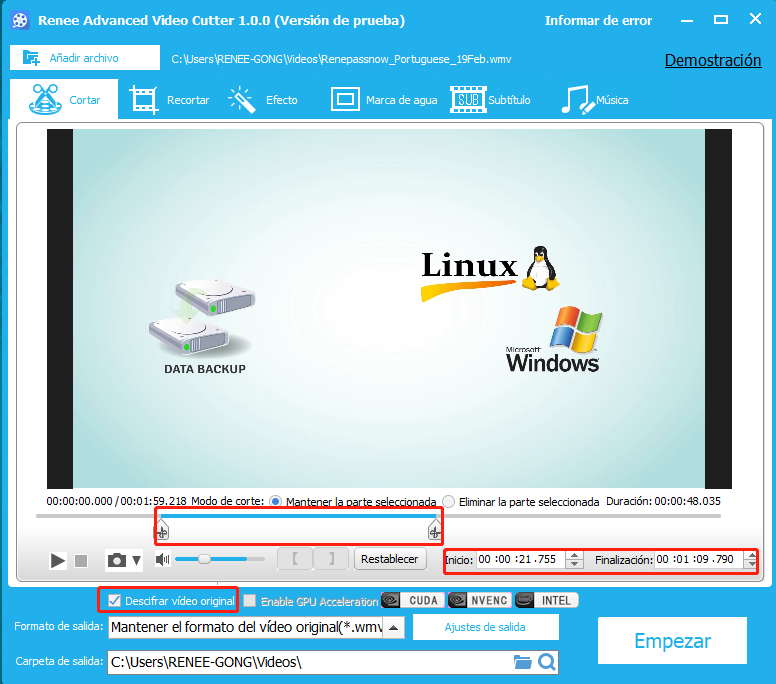Toggle Descifrar vídeo original checkbox
The width and height of the screenshot is (776, 684).
click(114, 601)
